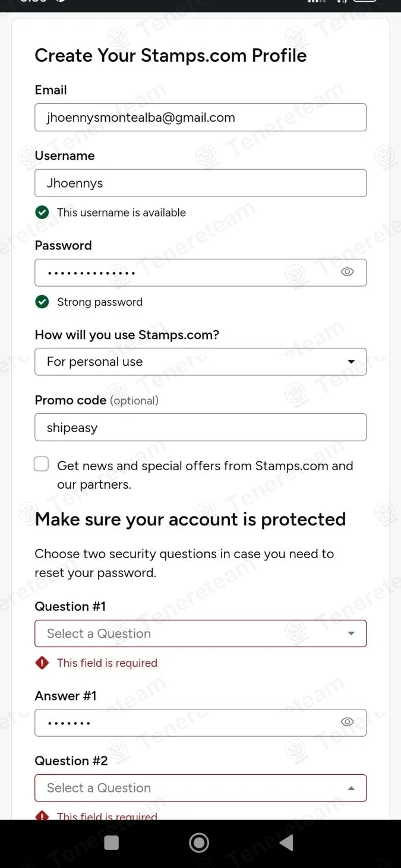Tap the 'Create Your Stamps.com Profile' heading
Viewport: 401px width, 868px height.
point(170,56)
